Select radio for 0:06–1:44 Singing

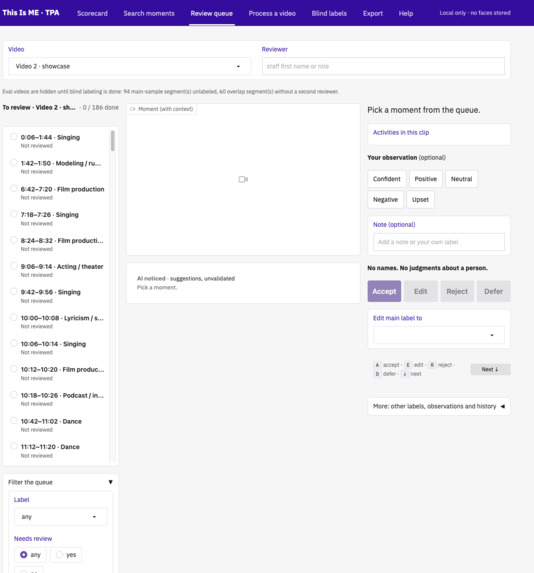14,137
